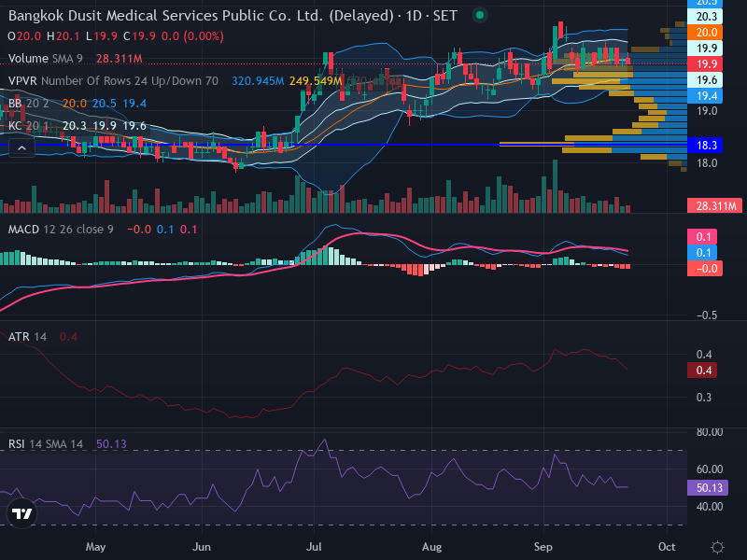The width and height of the screenshot is (747, 560).
Task: Click the 28.311M volume value label
Action: (x=714, y=205)
